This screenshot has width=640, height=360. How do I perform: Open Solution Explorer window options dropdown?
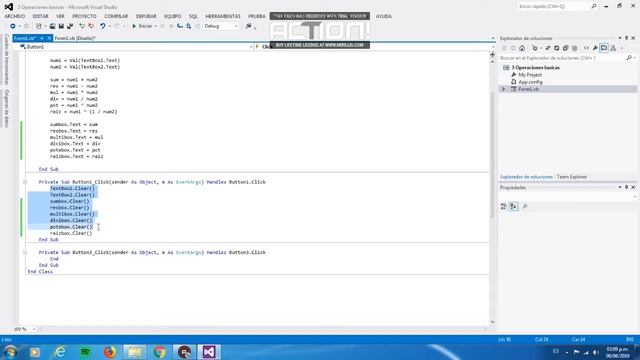coord(620,38)
